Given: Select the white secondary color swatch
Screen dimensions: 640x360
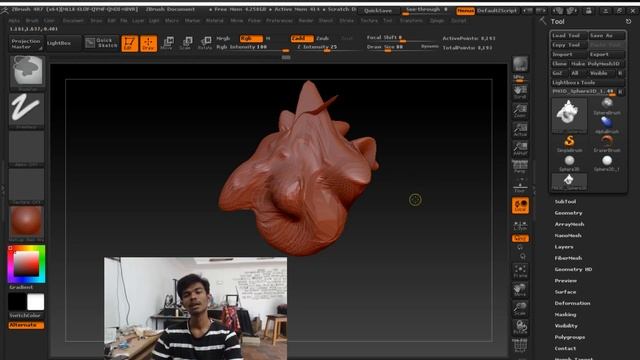Looking at the screenshot, I should tap(36, 302).
